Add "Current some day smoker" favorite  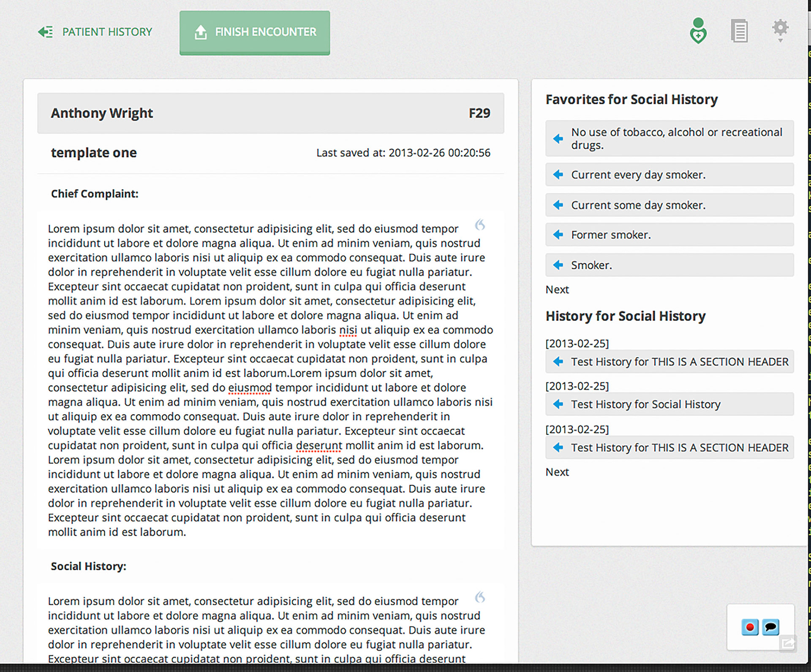(558, 205)
